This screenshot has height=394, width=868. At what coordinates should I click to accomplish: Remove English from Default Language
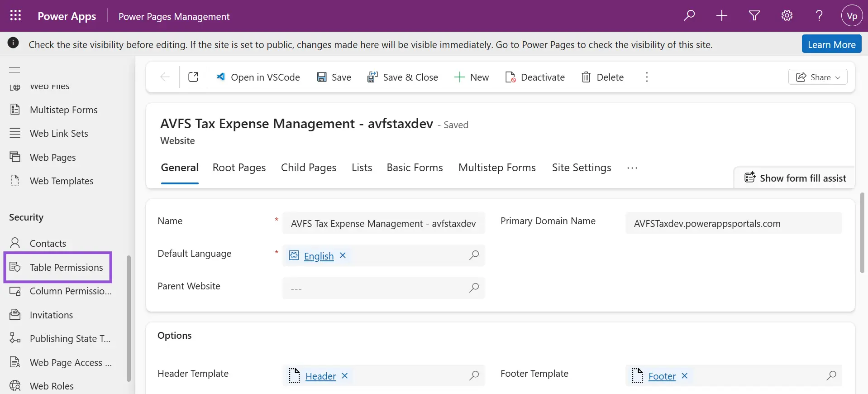click(343, 255)
